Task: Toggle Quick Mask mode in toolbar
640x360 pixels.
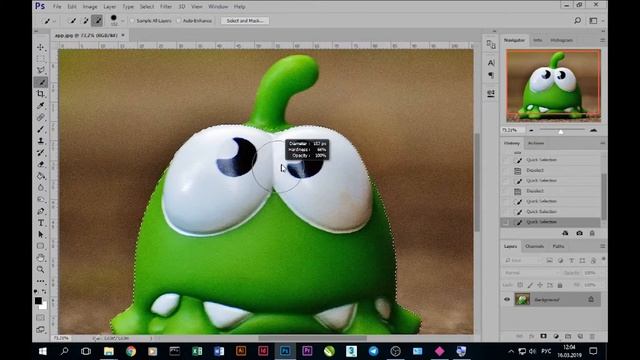Action: [40, 318]
